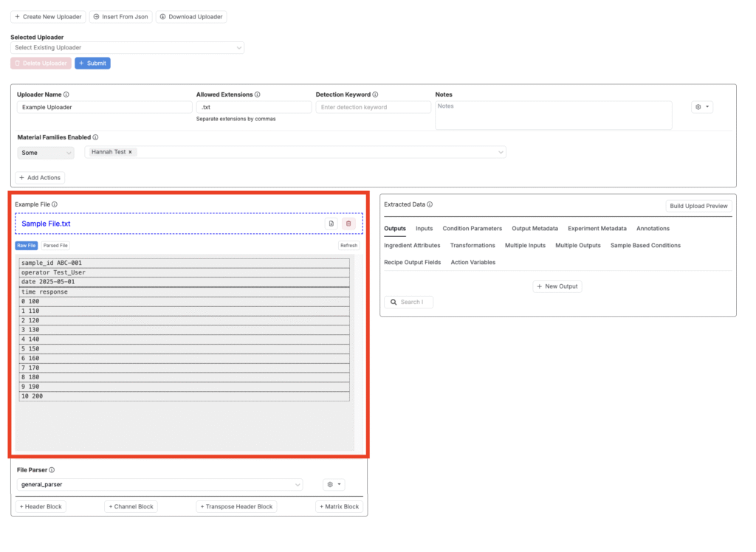
Task: Remove the Hannah Test tag
Action: (x=131, y=152)
